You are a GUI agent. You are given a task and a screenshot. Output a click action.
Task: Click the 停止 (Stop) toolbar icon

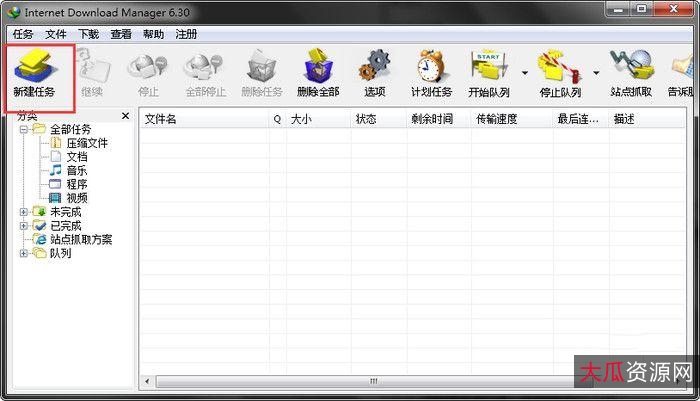tap(148, 74)
